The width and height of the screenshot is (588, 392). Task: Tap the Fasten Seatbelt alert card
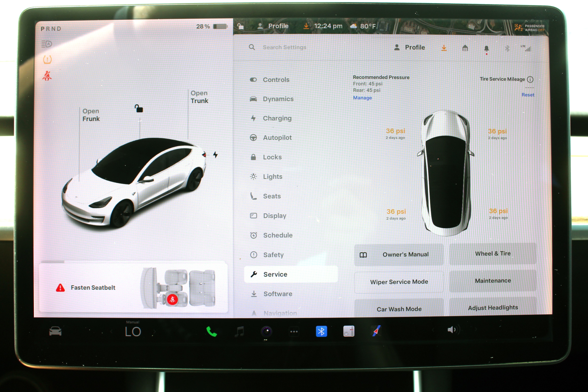click(x=133, y=287)
